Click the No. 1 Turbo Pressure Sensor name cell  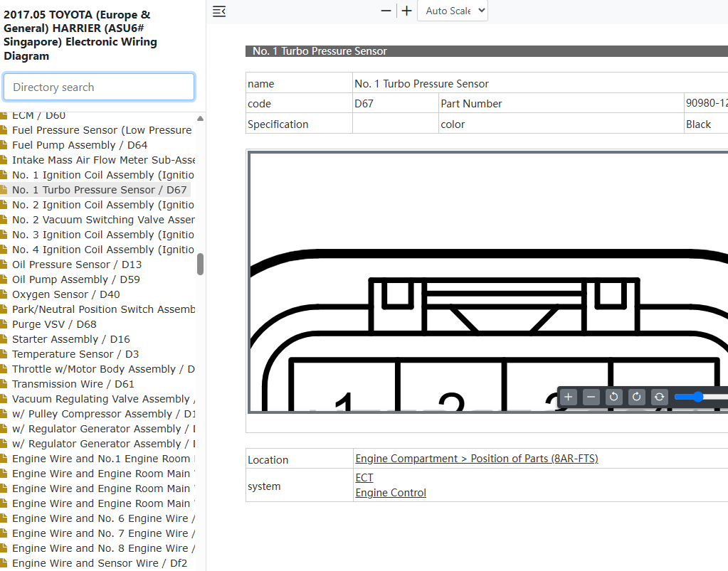coord(540,83)
